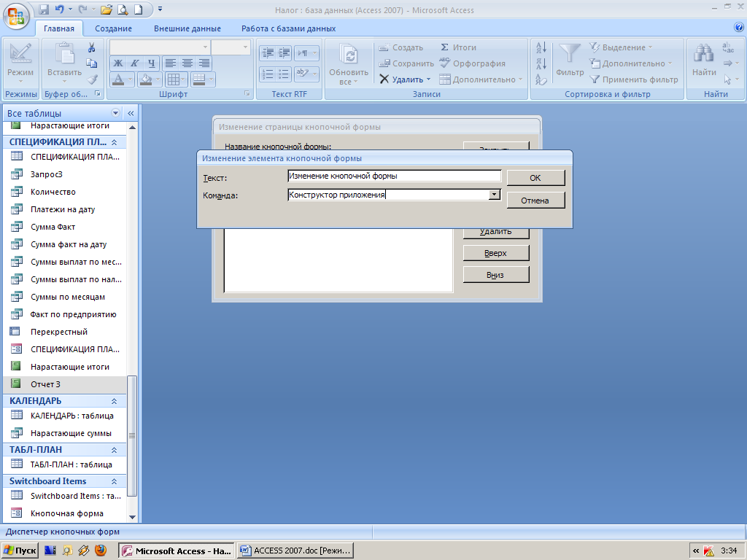This screenshot has width=747, height=560.
Task: Click the gridlines icon in font group
Action: pyautogui.click(x=173, y=79)
